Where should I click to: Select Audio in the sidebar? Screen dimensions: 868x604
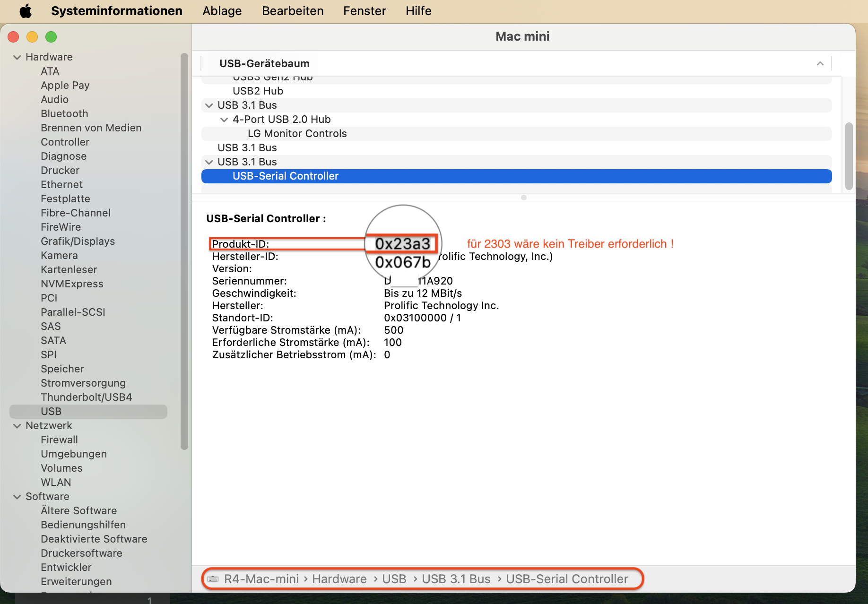click(55, 99)
